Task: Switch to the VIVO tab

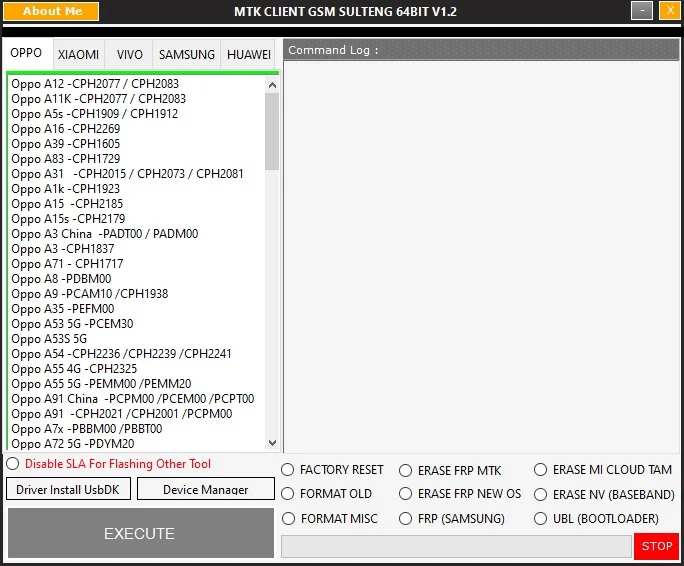Action: click(129, 55)
